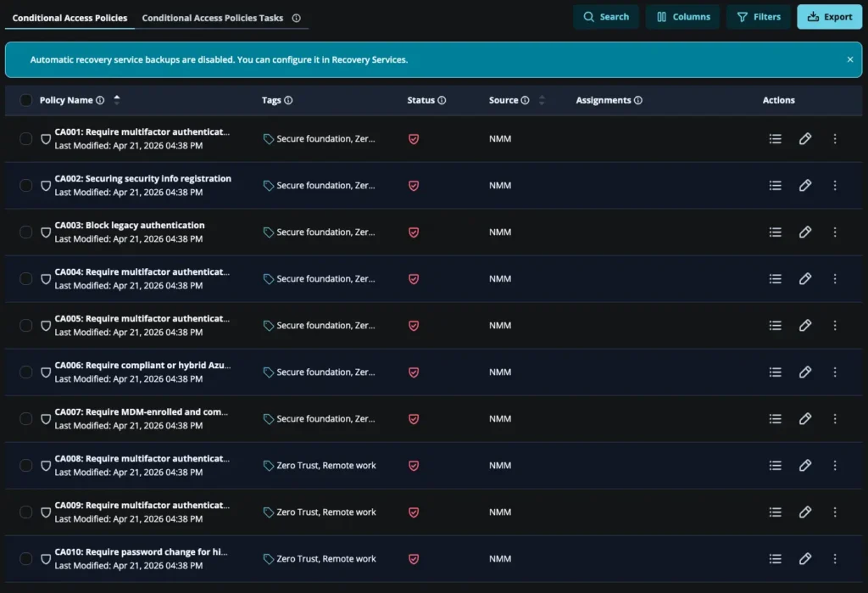
Task: Open details list for CA002 policy
Action: [x=775, y=185]
